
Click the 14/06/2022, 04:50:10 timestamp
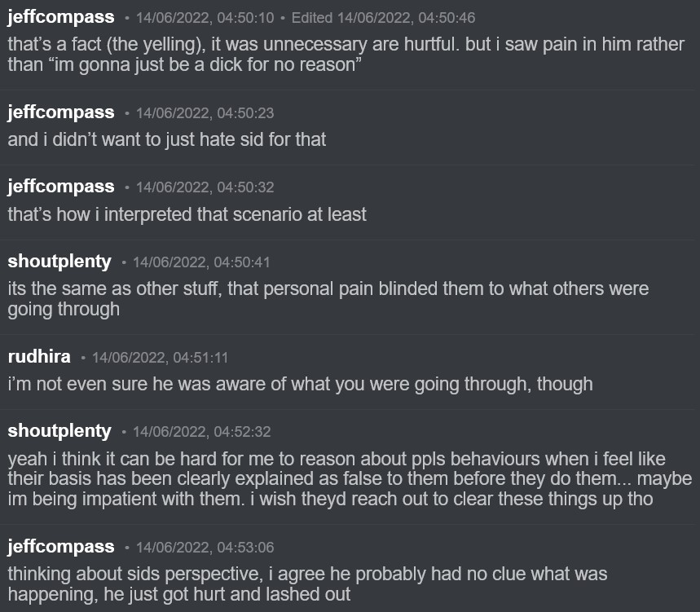tap(205, 18)
